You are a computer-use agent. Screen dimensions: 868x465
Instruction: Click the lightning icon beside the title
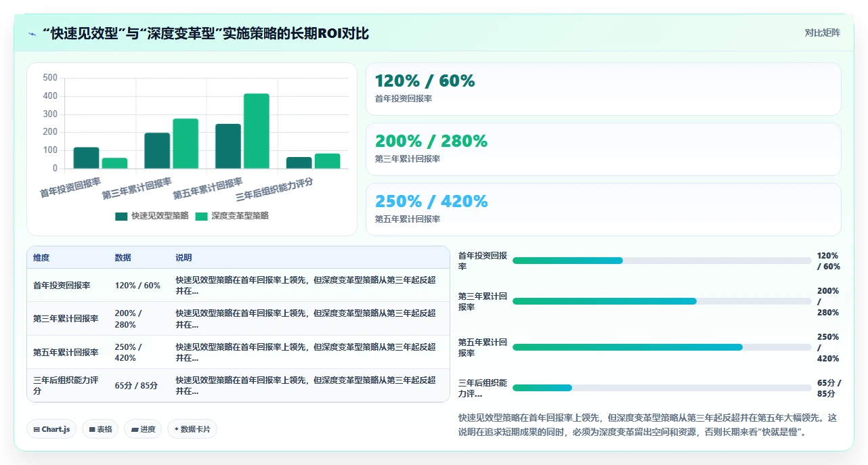pos(32,34)
